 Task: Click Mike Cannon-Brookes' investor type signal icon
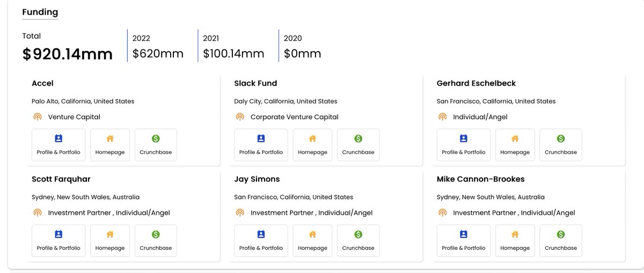[443, 212]
